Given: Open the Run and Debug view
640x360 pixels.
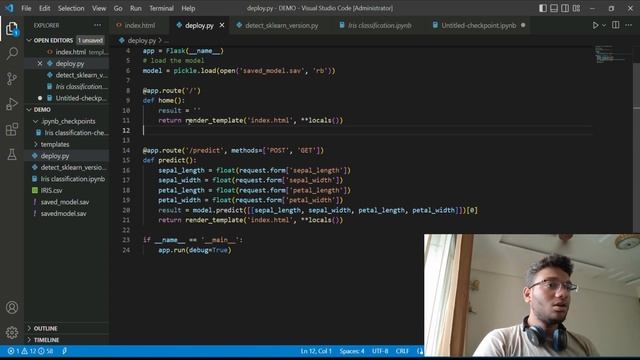Looking at the screenshot, I should 12,104.
